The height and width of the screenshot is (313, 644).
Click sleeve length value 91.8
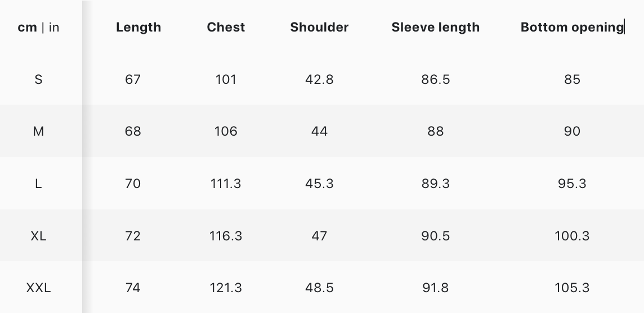click(x=435, y=288)
